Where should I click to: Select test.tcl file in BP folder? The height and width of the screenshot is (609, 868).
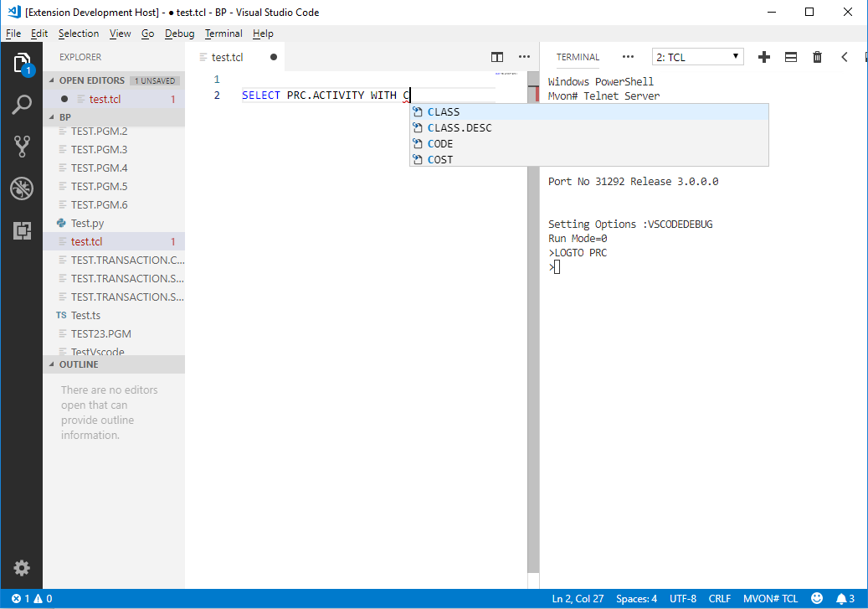coord(114,241)
